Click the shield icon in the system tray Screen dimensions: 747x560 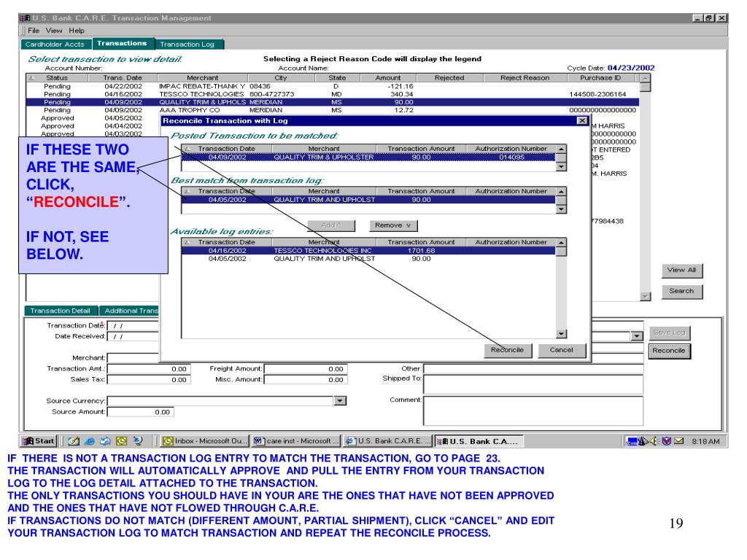point(667,441)
